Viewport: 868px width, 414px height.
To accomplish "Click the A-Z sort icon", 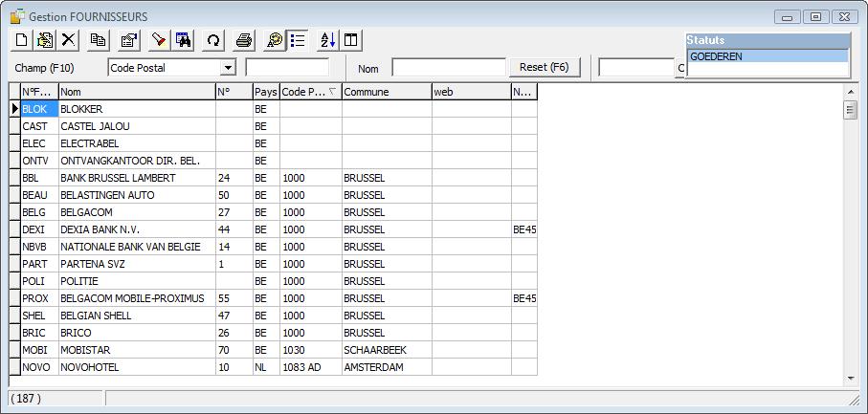I will pos(327,40).
